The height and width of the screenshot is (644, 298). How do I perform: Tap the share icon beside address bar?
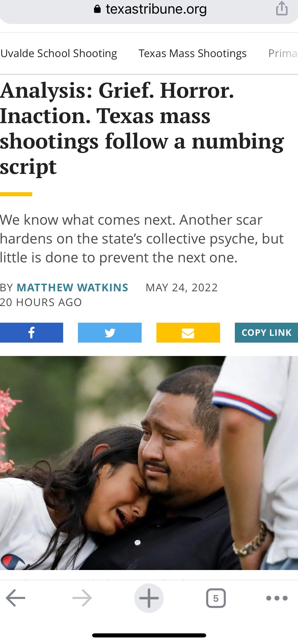[x=282, y=8]
